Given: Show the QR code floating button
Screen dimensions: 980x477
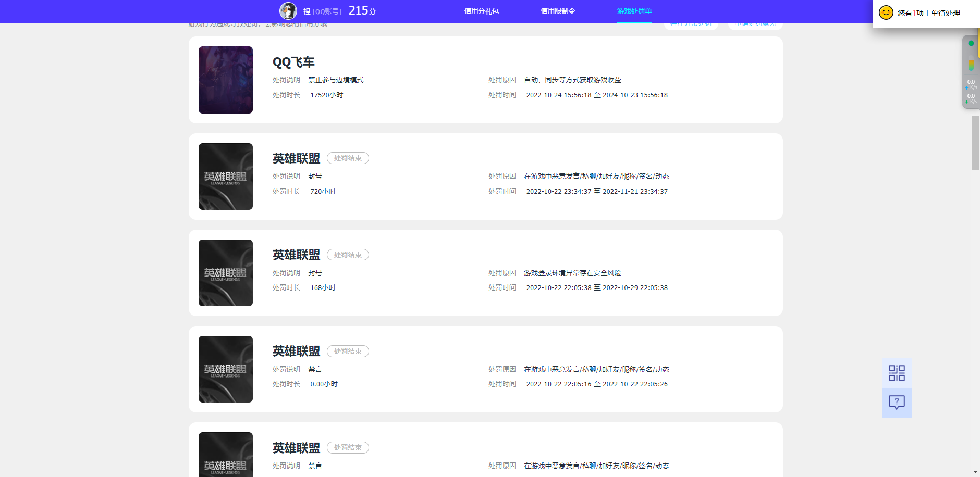Looking at the screenshot, I should pyautogui.click(x=897, y=373).
